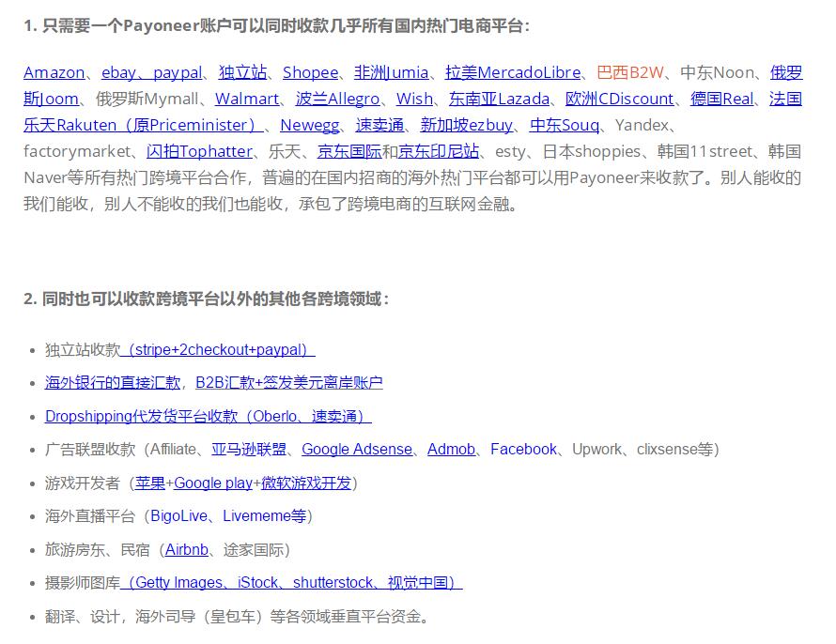The width and height of the screenshot is (836, 644).
Task: Click the Google play link
Action: (x=213, y=483)
